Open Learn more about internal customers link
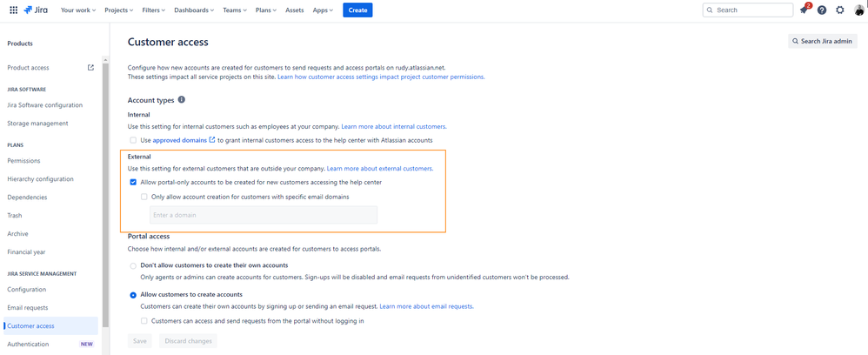Screen dimensions: 868x355 point(394,127)
